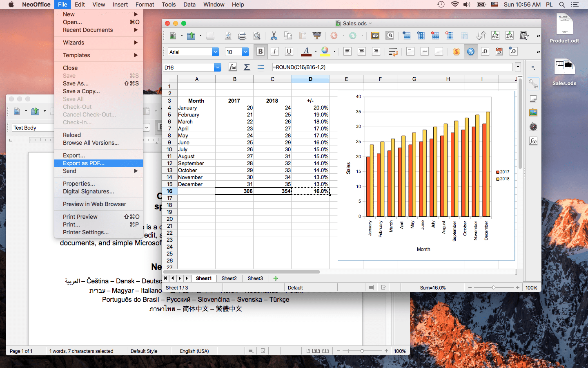Select Save As in File menu
Viewport: 588px width, 368px height.
(x=76, y=83)
